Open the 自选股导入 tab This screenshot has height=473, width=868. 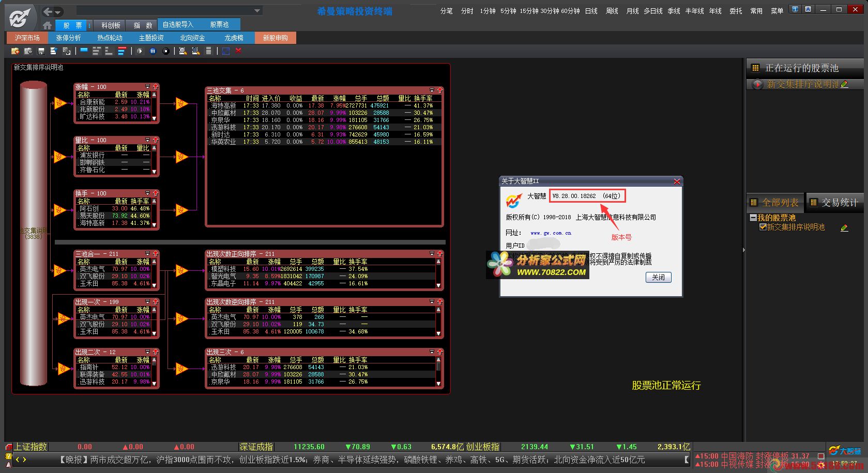(178, 24)
